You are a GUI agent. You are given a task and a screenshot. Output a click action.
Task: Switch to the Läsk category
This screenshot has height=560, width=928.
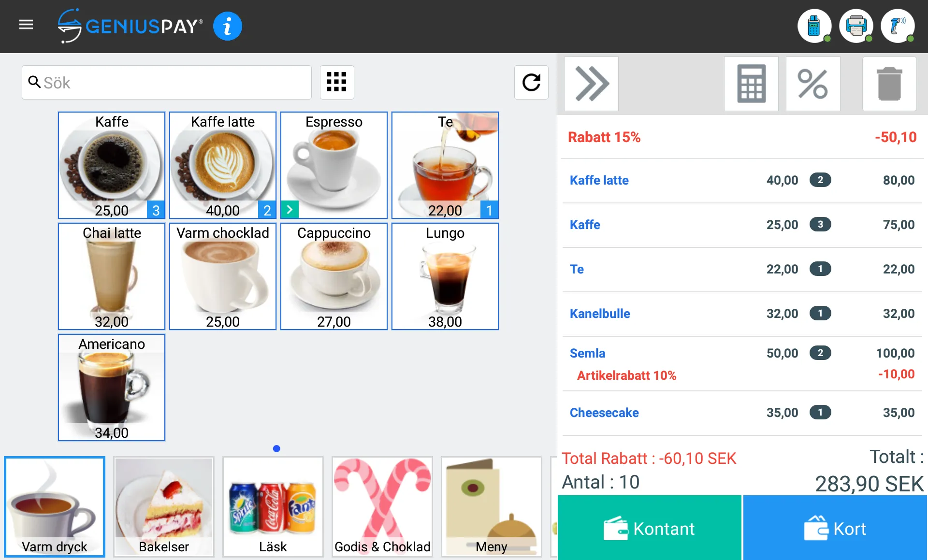(x=273, y=507)
